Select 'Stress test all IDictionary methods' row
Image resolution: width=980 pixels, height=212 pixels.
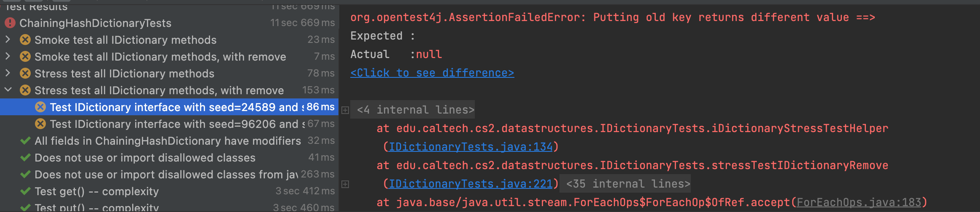[124, 74]
